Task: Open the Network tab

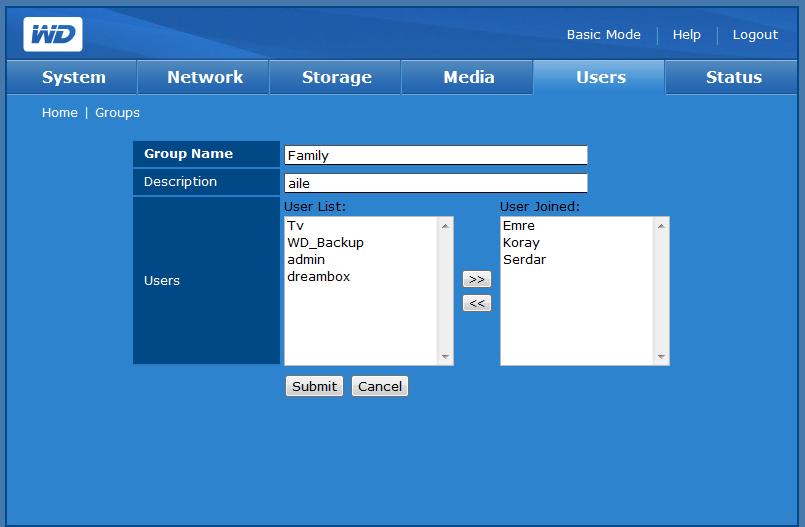Action: (204, 77)
